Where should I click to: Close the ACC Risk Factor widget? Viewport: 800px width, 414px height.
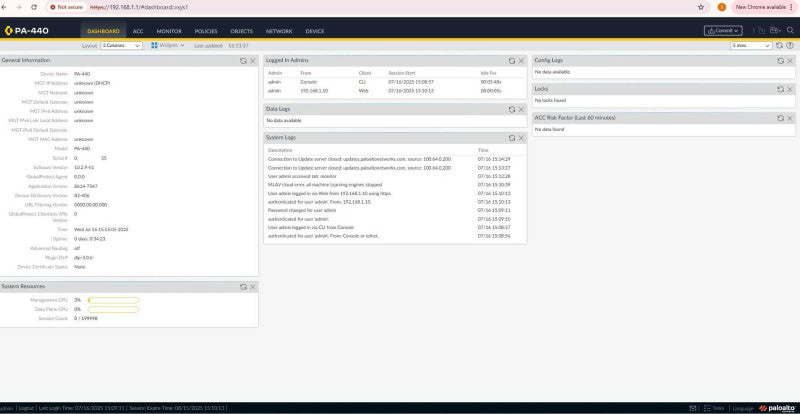click(790, 118)
